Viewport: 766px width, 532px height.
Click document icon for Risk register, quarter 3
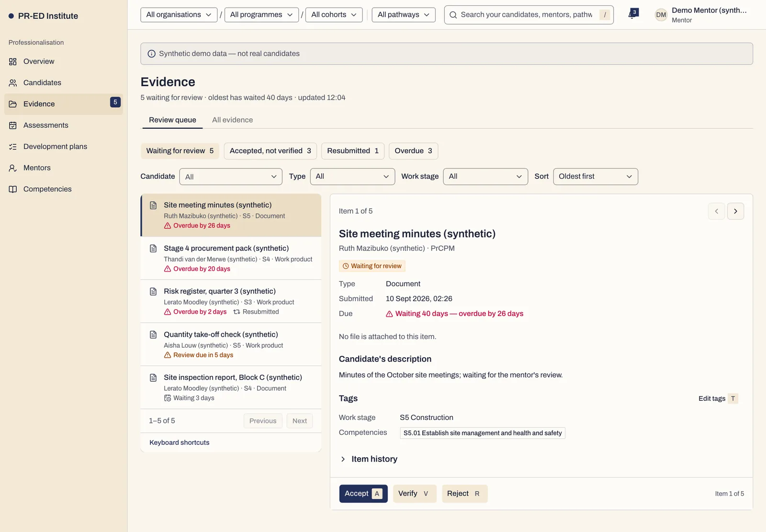click(x=153, y=292)
